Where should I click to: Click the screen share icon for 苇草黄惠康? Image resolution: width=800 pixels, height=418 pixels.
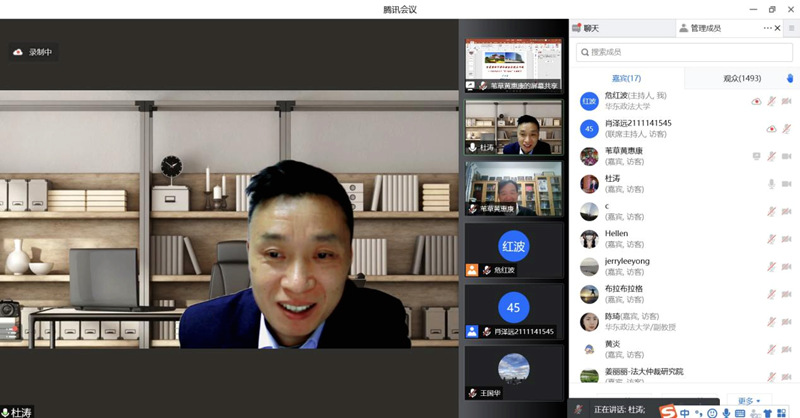tap(757, 156)
